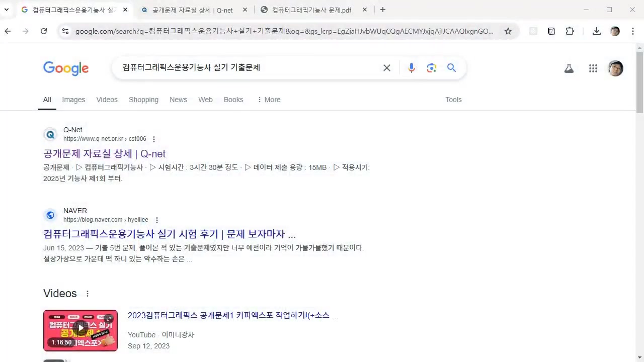
Task: Open the NAVER blog exam review link
Action: pos(170,234)
